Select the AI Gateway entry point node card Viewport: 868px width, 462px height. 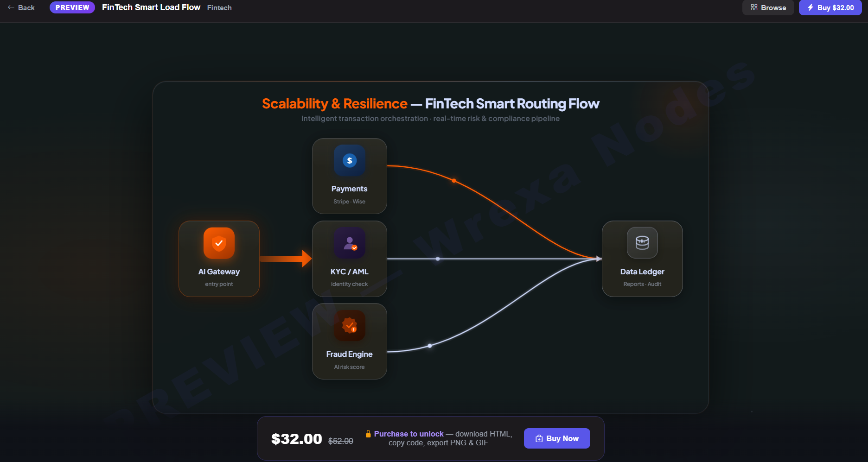[218, 259]
